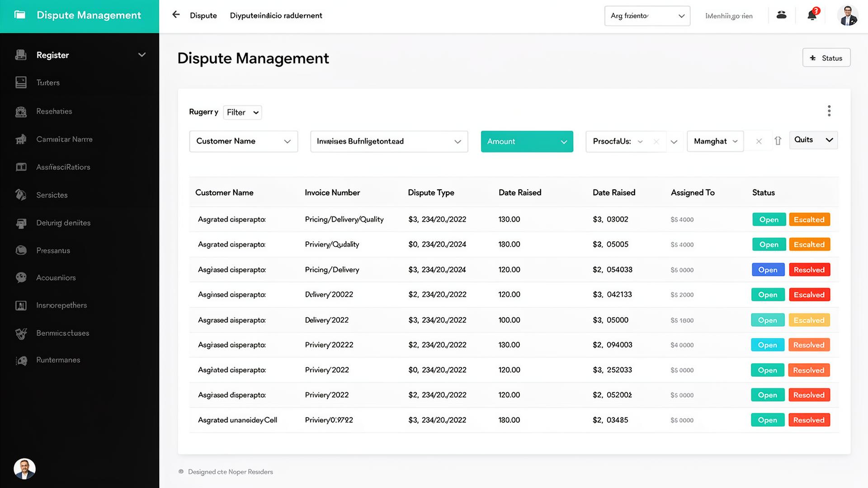Open the Customer Name filter dropdown
The width and height of the screenshot is (868, 488).
point(244,141)
